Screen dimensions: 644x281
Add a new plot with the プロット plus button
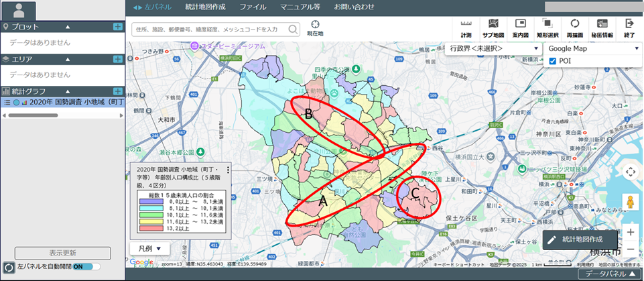[x=118, y=27]
